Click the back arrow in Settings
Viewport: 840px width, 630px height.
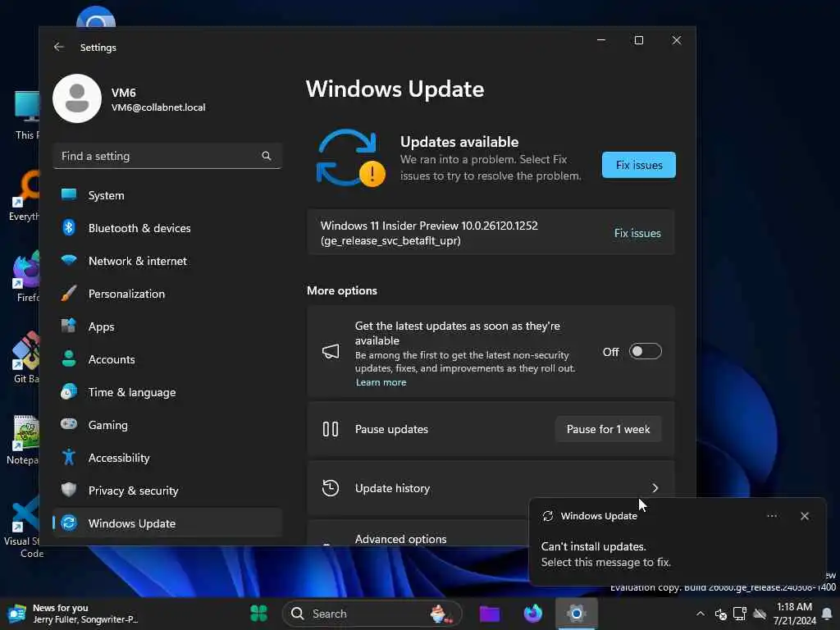(59, 47)
